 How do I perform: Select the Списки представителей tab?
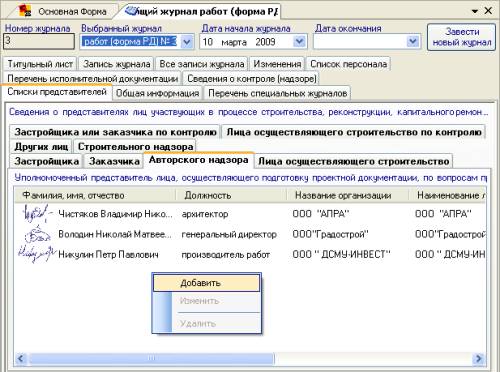tap(57, 92)
